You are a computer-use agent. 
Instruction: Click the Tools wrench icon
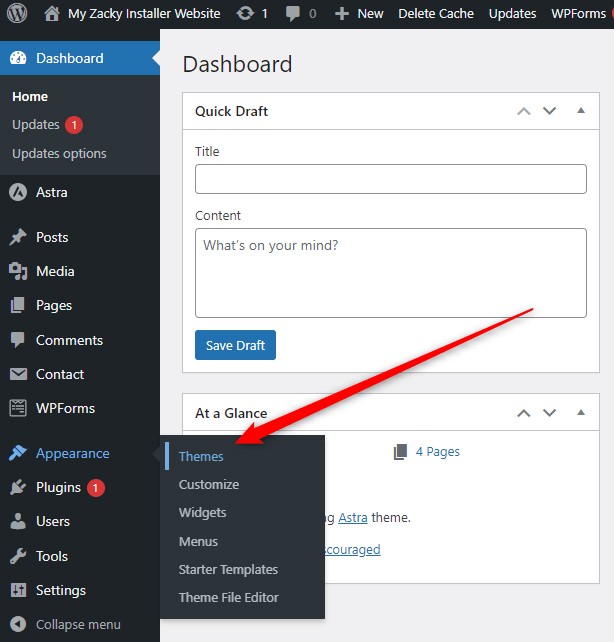(18, 556)
